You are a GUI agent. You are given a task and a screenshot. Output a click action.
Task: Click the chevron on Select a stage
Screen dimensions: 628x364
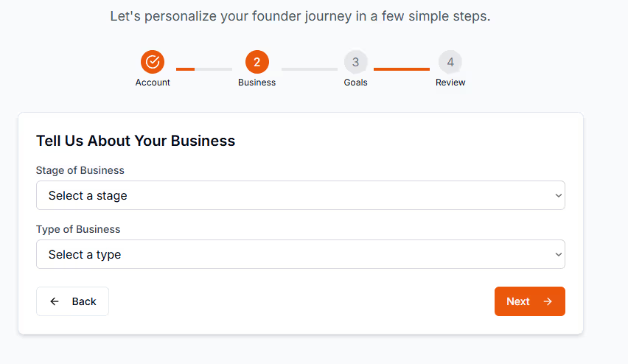pos(558,196)
